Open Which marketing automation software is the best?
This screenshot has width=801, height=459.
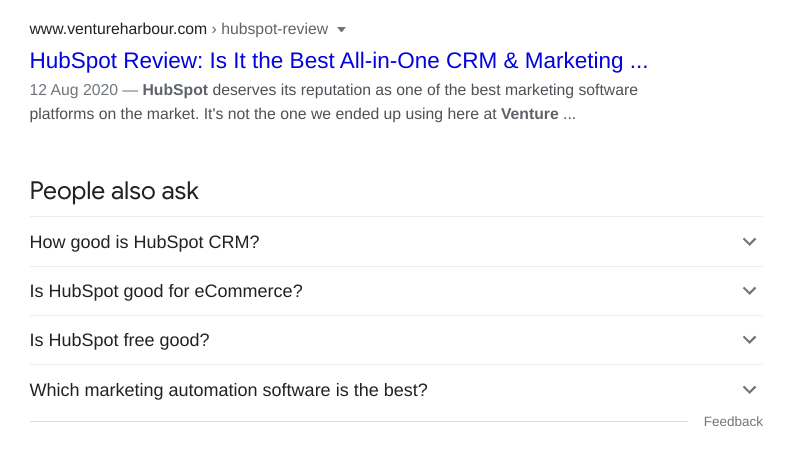coord(229,390)
